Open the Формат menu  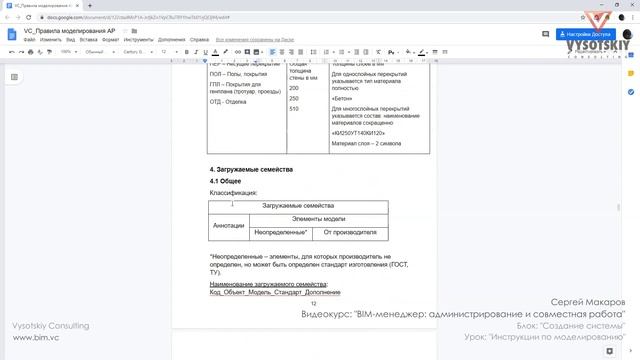pos(111,40)
